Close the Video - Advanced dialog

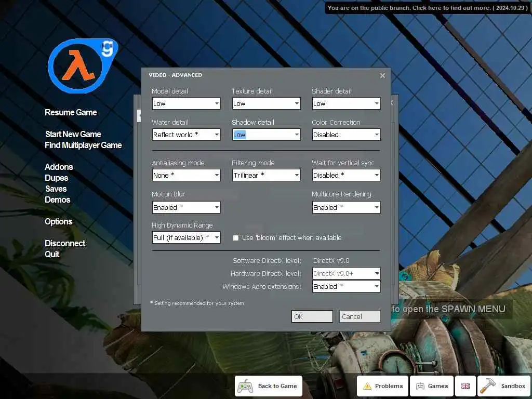point(382,75)
